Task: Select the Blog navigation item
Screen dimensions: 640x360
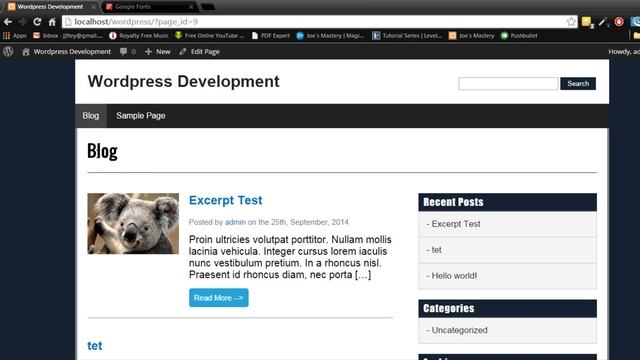Action: pos(91,116)
